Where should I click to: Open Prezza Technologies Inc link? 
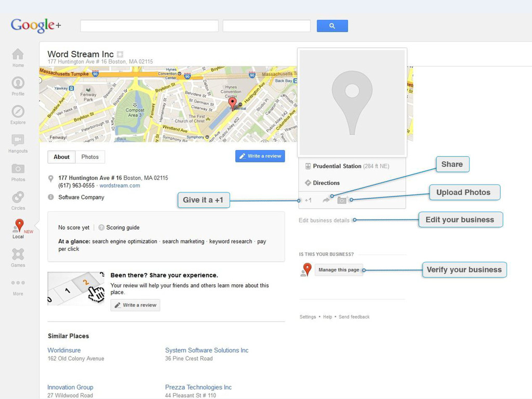(198, 387)
